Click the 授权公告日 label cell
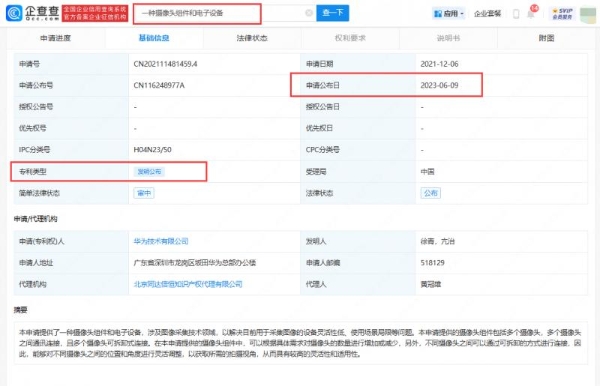 pyautogui.click(x=358, y=107)
